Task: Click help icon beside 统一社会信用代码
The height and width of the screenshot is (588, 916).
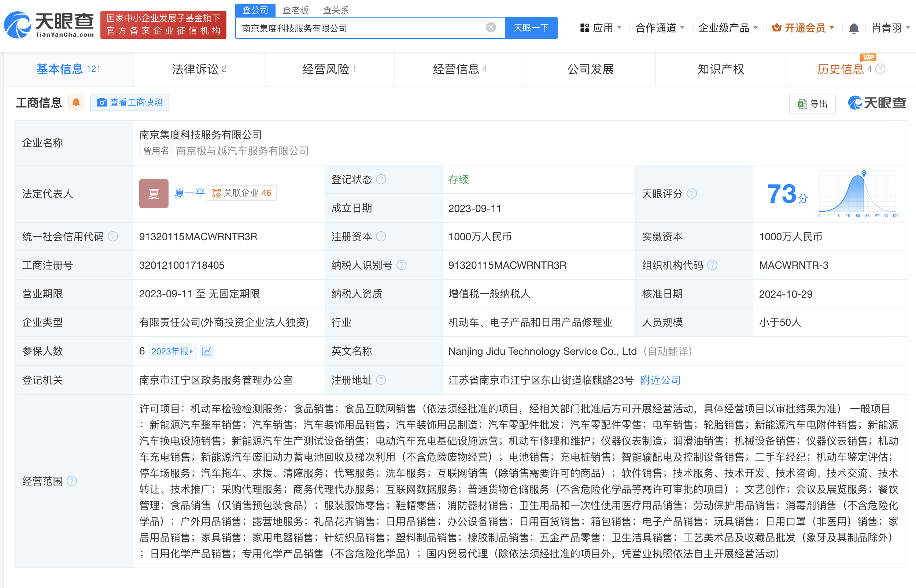Action: point(113,237)
